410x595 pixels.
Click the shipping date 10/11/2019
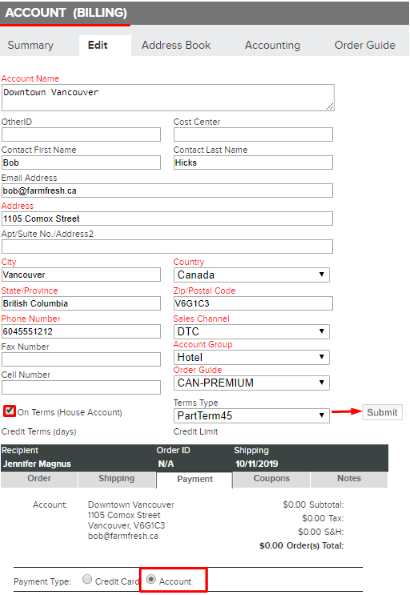click(257, 464)
